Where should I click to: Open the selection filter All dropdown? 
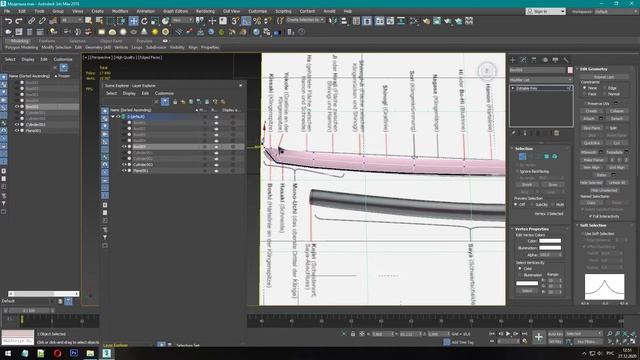click(72, 20)
